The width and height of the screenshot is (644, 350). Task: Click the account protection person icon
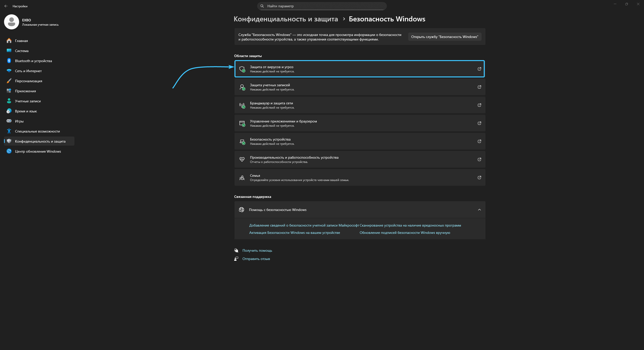tap(242, 87)
